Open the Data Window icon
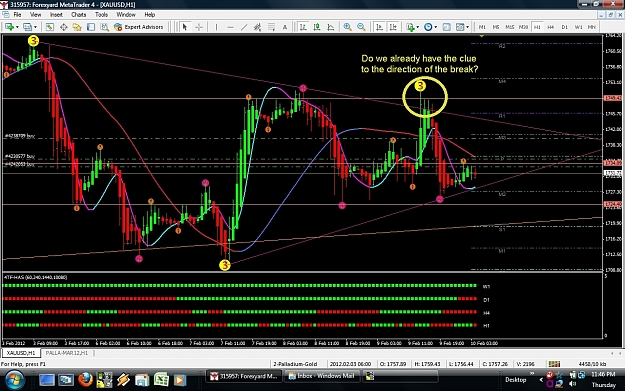Viewport: 625px width, 391px height. [63, 27]
